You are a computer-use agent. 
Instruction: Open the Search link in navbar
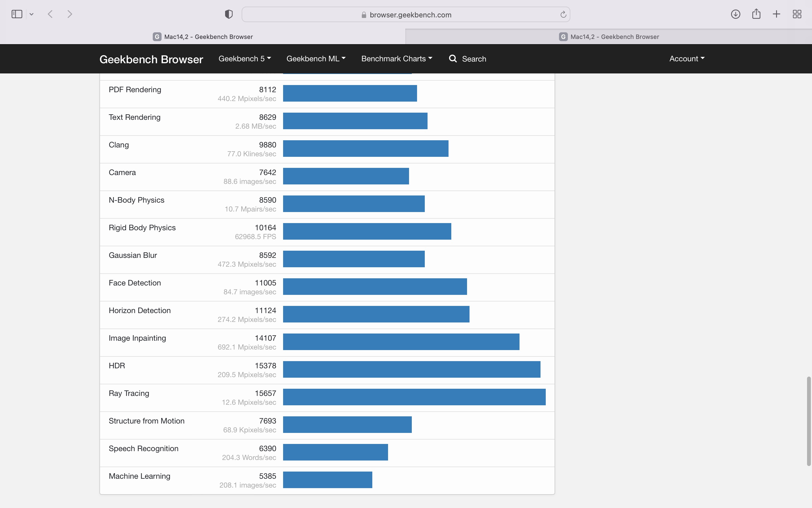(x=474, y=59)
